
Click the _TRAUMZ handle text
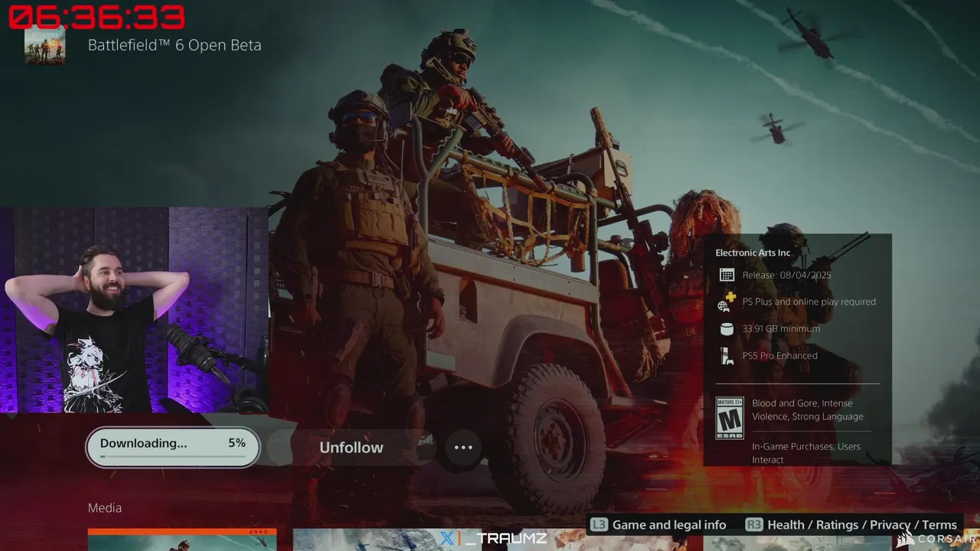[x=506, y=538]
